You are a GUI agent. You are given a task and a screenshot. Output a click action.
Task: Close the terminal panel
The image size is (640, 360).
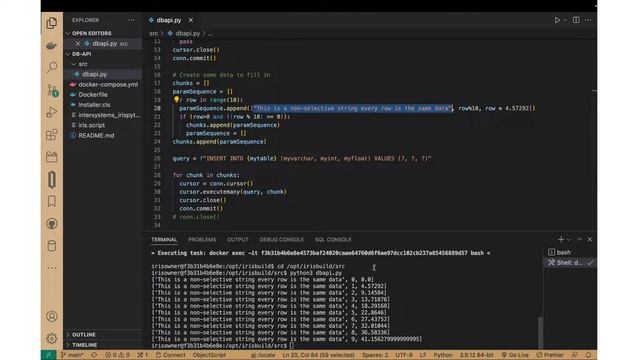point(590,240)
